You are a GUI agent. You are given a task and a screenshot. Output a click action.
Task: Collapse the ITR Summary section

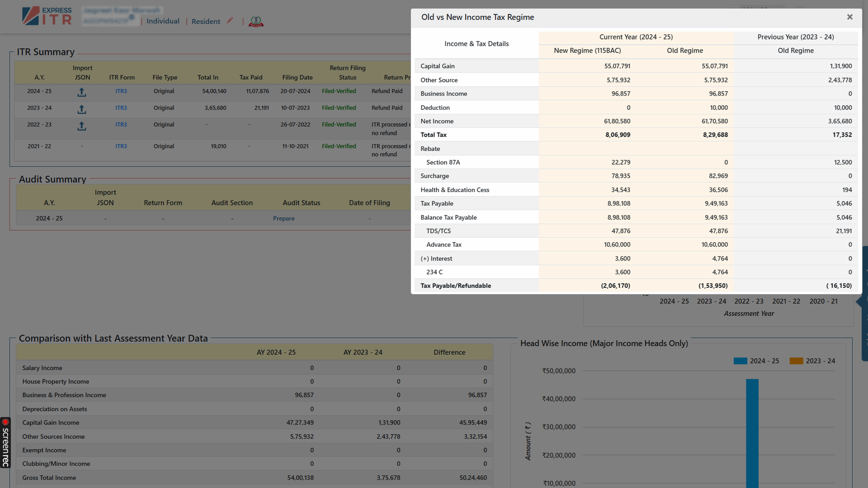click(x=45, y=52)
